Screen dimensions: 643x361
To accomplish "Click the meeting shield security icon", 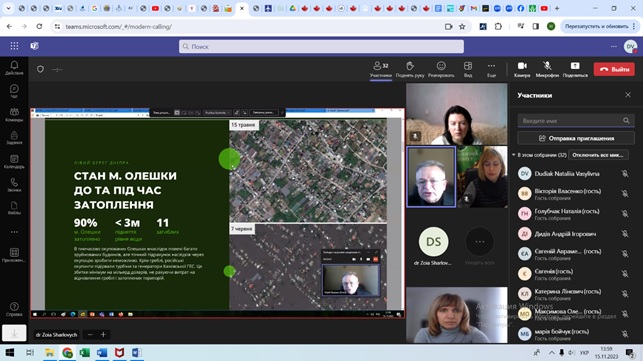I will [40, 69].
